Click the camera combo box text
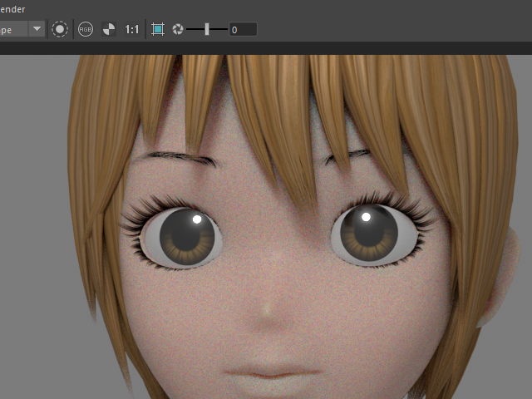Screen dimensions: 532x399 12,29
